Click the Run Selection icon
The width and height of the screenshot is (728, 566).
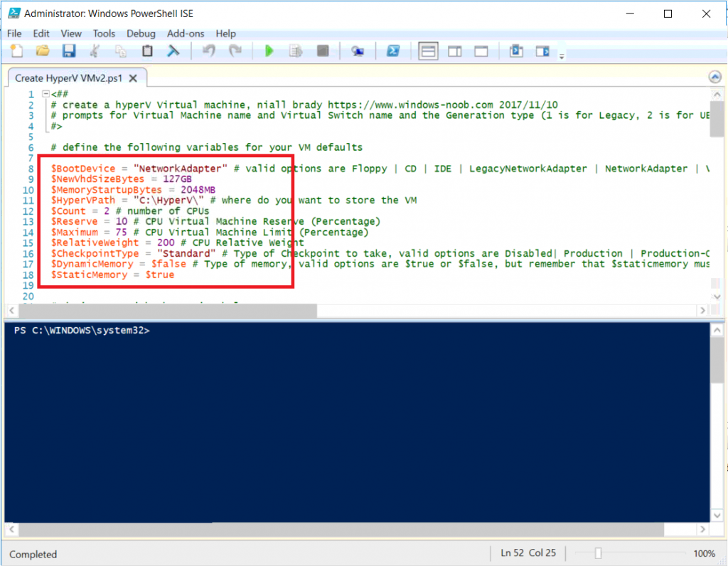pos(295,50)
